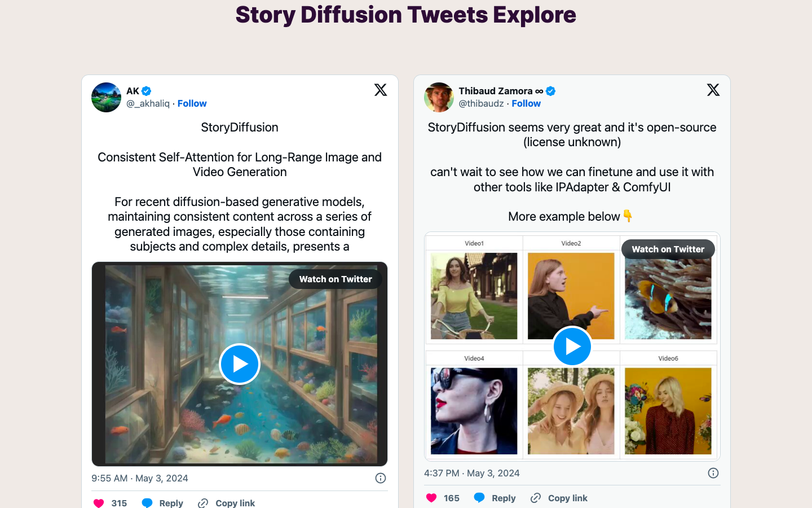Copy link to AK's tweet
This screenshot has height=508, width=812.
pyautogui.click(x=227, y=503)
